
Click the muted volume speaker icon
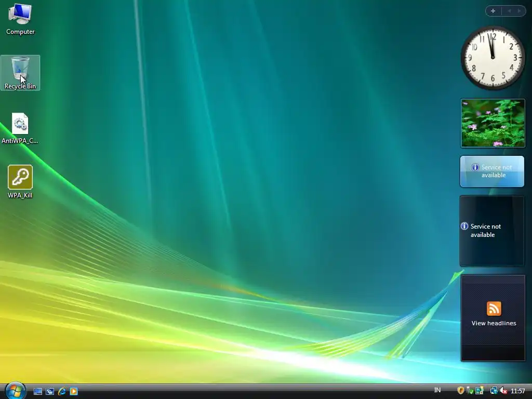point(503,391)
